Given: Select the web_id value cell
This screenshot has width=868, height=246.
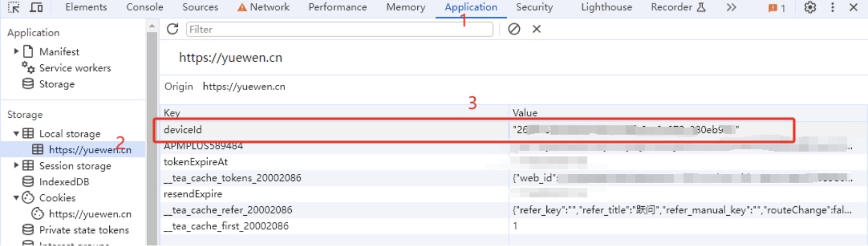Looking at the screenshot, I should coord(688,178).
